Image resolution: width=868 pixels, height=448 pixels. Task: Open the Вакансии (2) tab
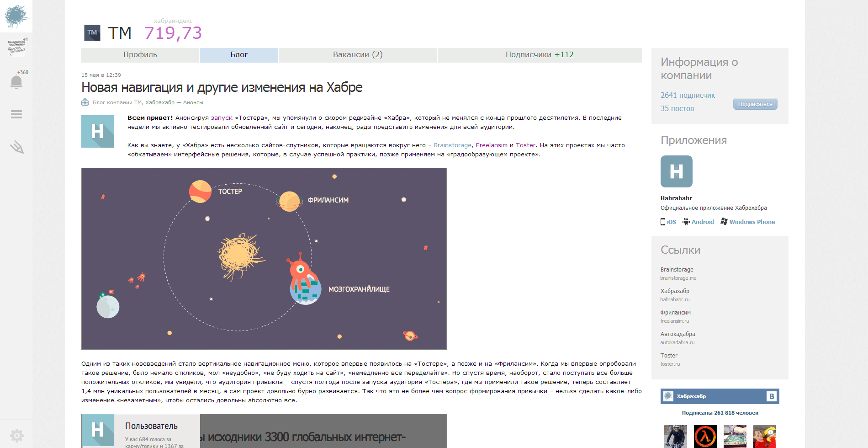click(x=358, y=54)
